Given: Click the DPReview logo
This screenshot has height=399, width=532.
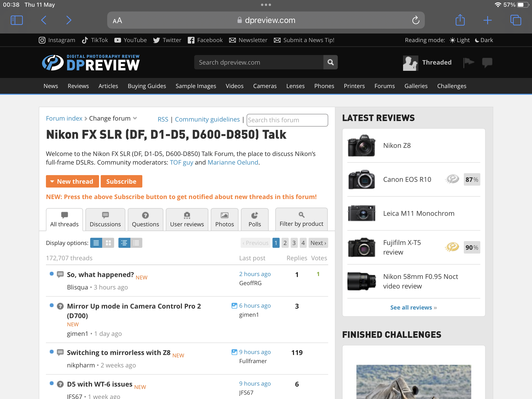Looking at the screenshot, I should click(x=91, y=63).
